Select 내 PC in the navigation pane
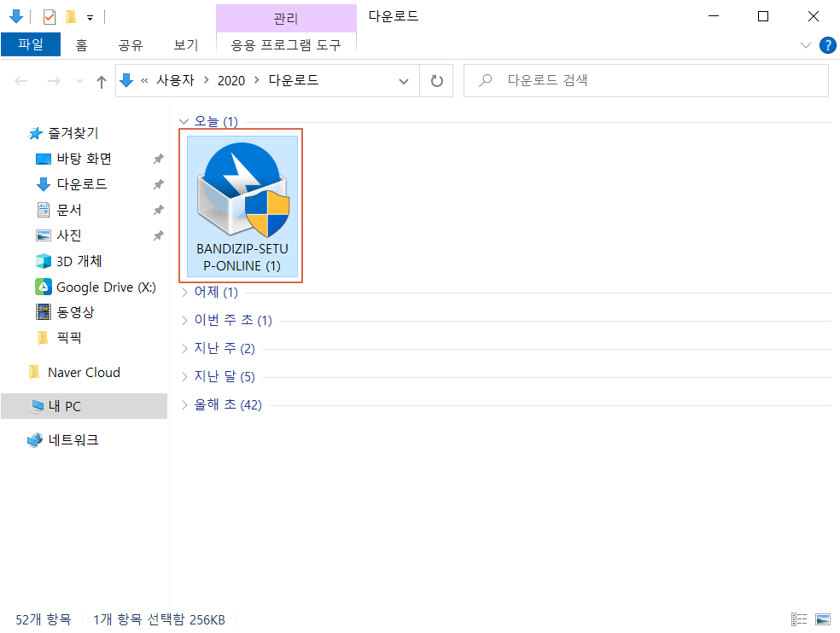This screenshot has height=633, width=840. point(85,406)
